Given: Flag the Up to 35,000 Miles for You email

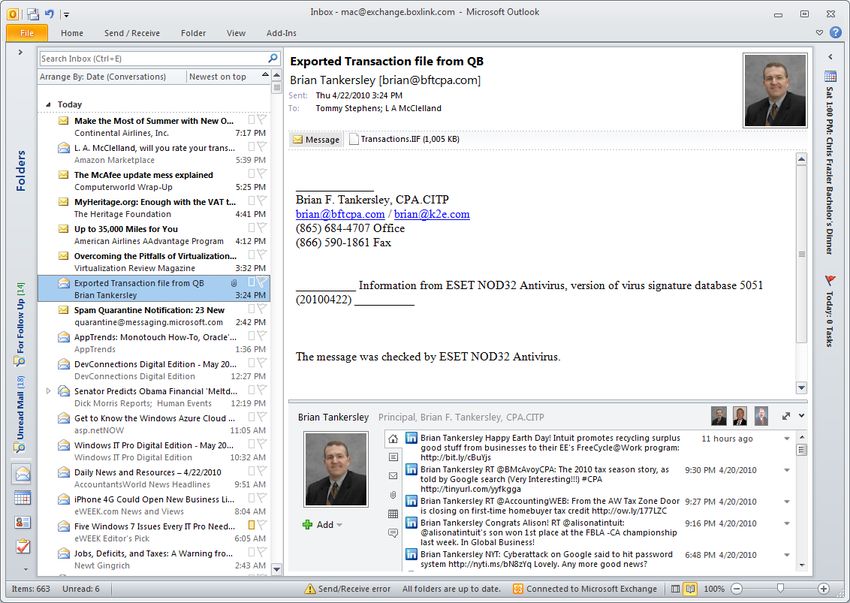Looking at the screenshot, I should pos(262,228).
